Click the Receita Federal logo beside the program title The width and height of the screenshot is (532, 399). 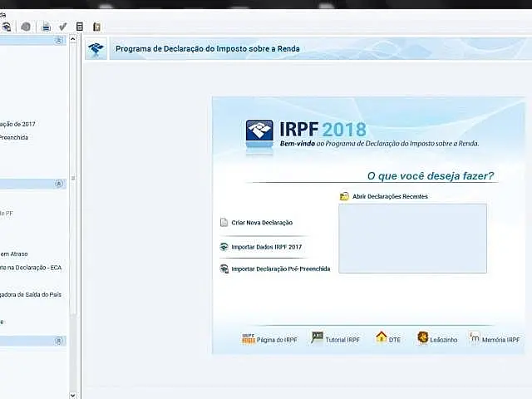pyautogui.click(x=96, y=49)
